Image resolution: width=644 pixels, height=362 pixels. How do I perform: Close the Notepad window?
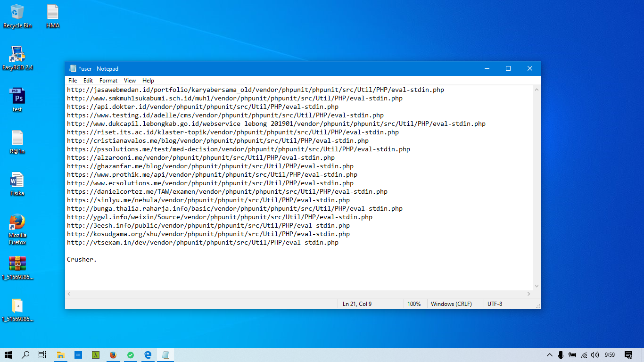point(530,69)
